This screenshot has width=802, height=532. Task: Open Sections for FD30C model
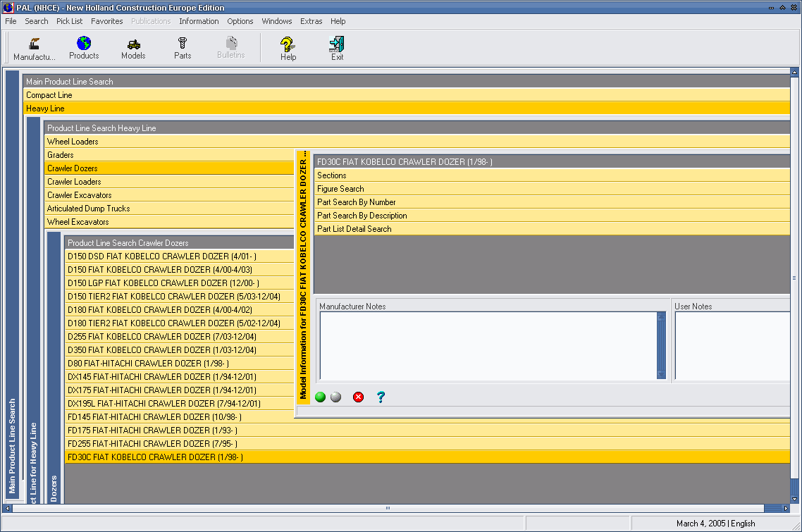tap(553, 175)
